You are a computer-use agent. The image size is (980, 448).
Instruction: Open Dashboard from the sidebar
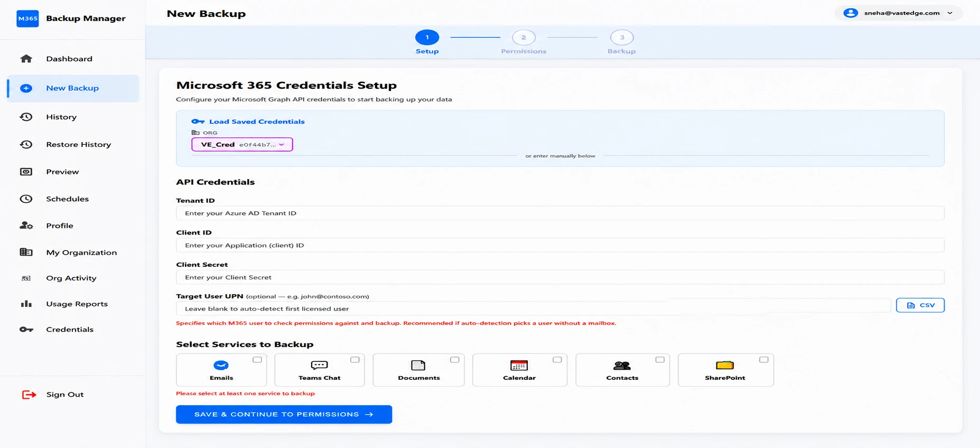[x=73, y=59]
